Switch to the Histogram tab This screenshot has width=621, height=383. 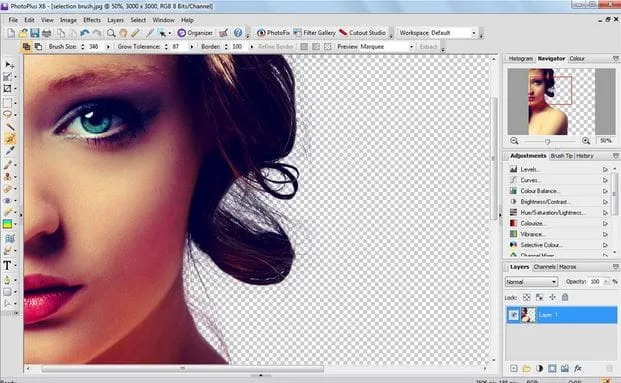pos(520,59)
